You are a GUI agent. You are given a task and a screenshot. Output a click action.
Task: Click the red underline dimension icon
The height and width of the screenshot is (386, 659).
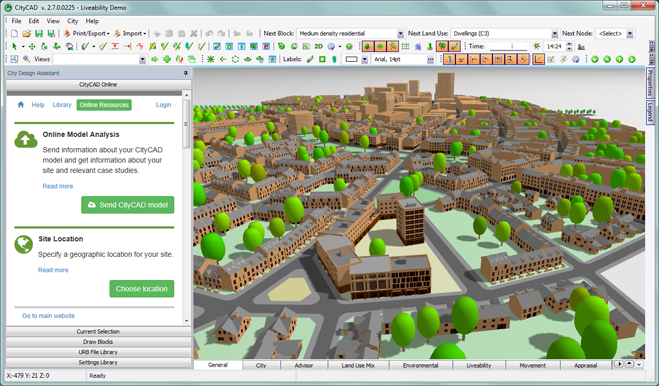[115, 46]
